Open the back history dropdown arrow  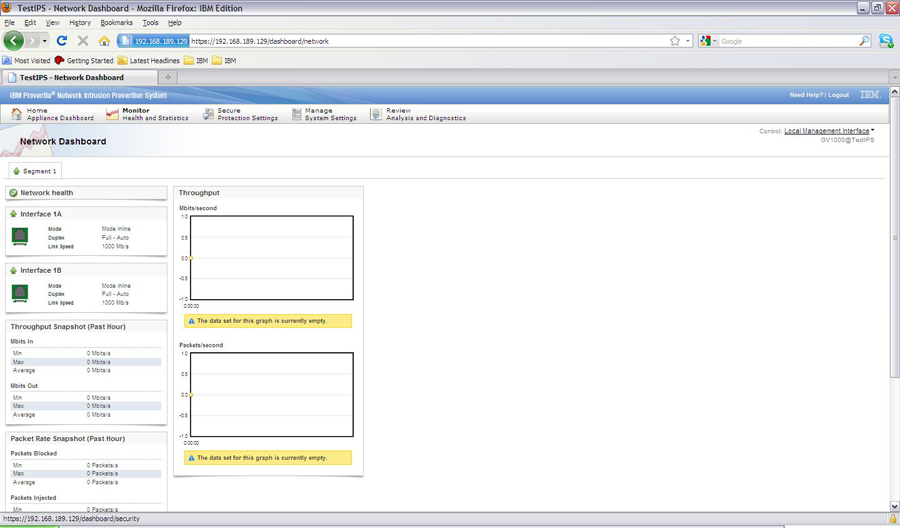(45, 41)
